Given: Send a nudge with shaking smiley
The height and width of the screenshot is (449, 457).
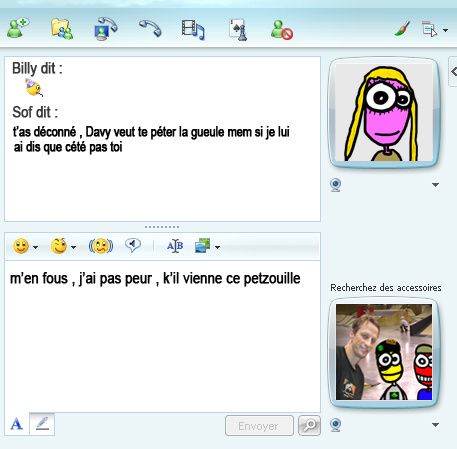Looking at the screenshot, I should pyautogui.click(x=101, y=246).
